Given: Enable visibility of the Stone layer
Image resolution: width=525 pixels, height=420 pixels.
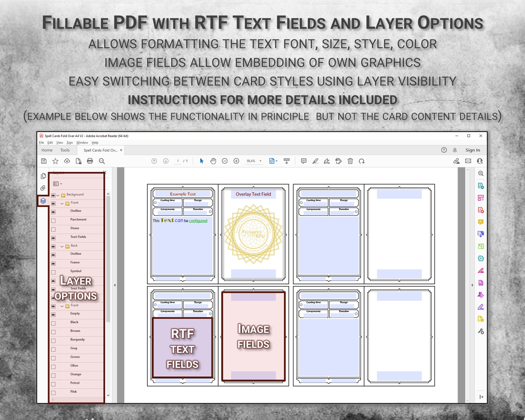Looking at the screenshot, I should 53,229.
